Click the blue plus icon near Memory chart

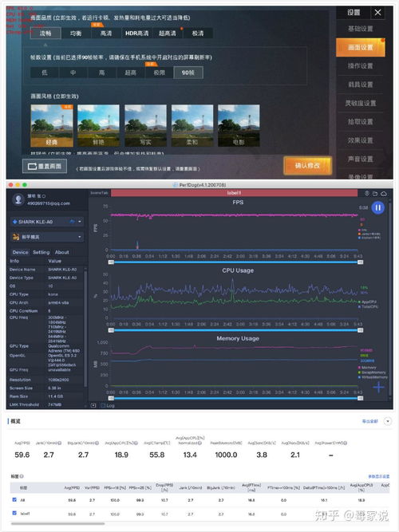[378, 387]
